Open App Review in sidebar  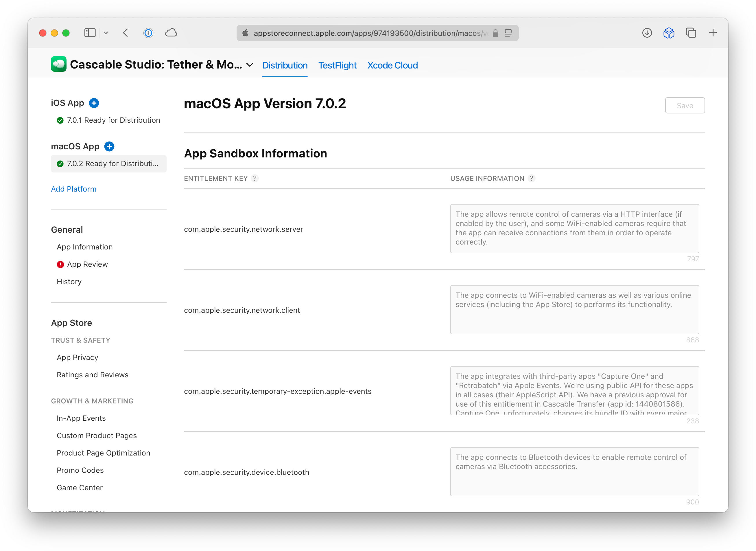(x=87, y=264)
